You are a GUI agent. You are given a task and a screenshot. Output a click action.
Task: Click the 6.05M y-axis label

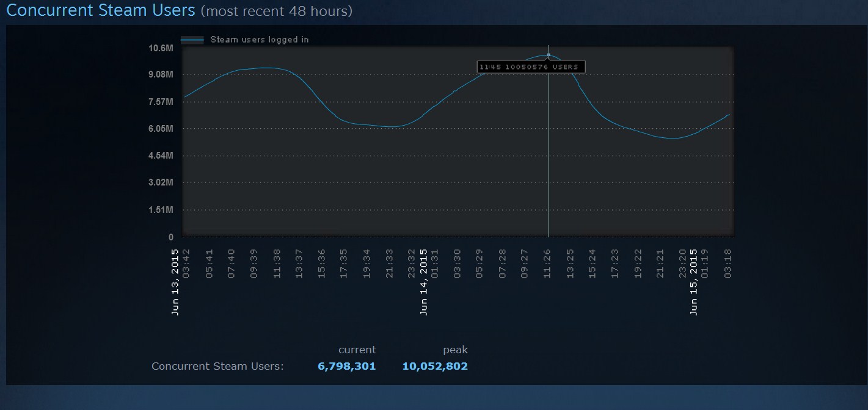(161, 129)
